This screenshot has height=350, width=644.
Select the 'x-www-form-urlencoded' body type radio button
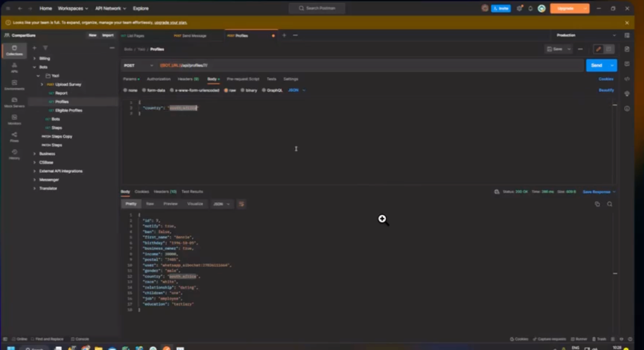[172, 90]
